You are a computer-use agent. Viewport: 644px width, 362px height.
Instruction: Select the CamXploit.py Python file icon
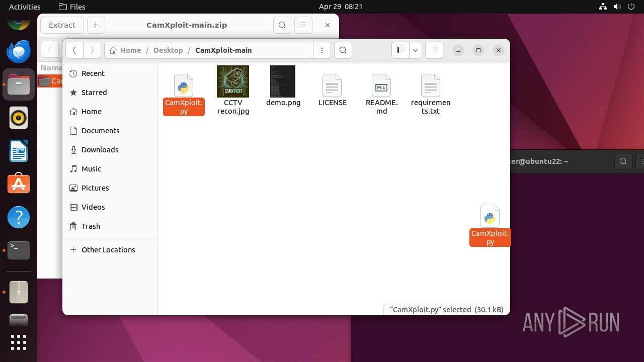[184, 85]
